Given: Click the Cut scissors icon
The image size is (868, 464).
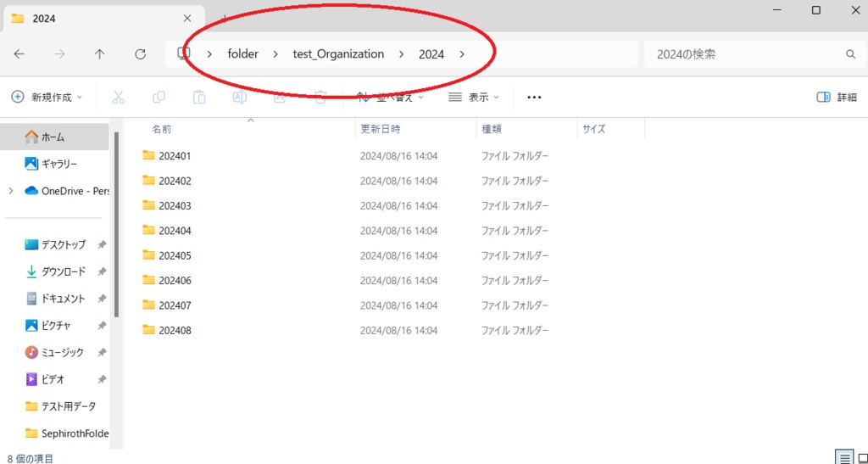Looking at the screenshot, I should click(x=119, y=97).
